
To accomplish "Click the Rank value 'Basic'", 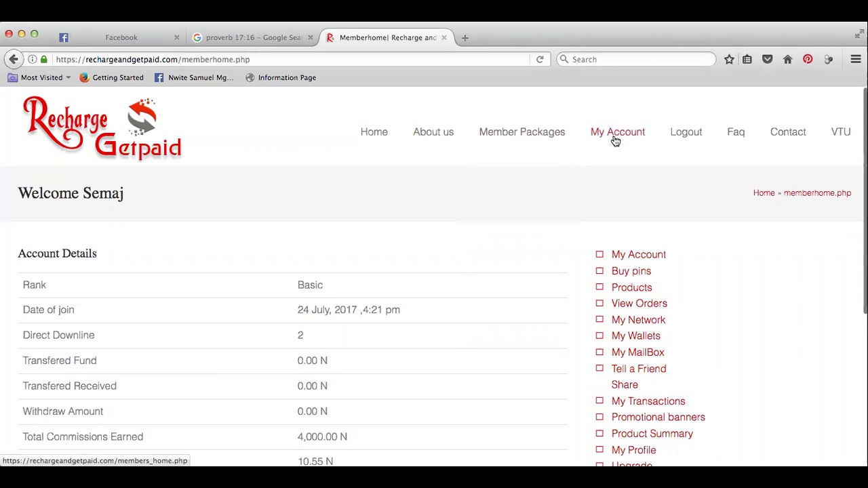I will pos(310,285).
